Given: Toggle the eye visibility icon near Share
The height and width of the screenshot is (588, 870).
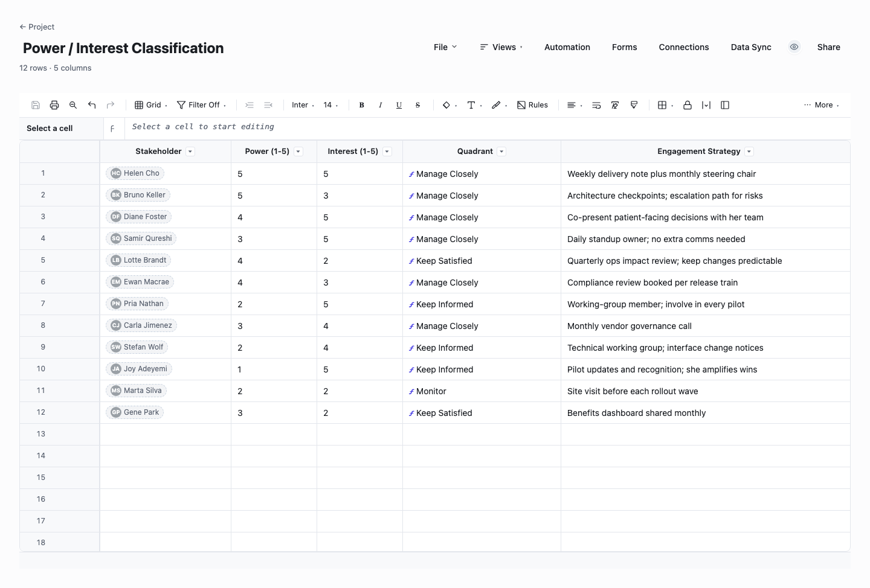Looking at the screenshot, I should [794, 47].
